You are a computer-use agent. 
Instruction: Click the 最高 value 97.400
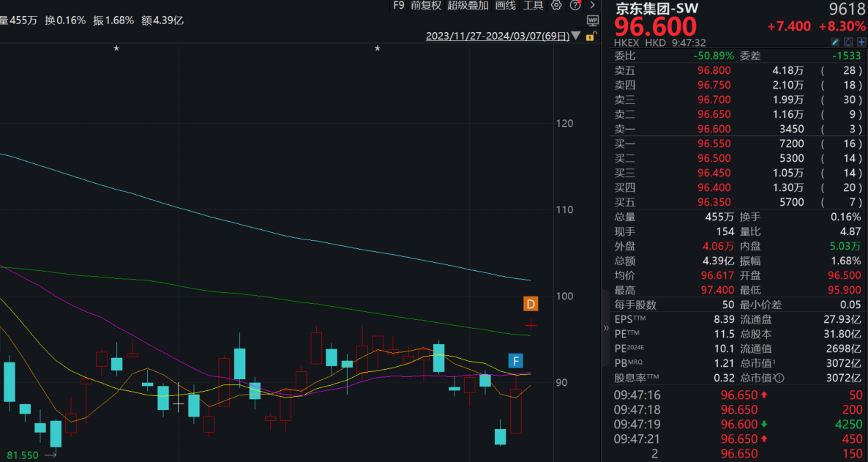(x=717, y=290)
